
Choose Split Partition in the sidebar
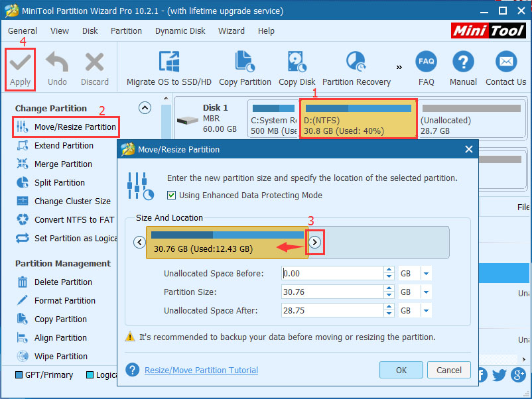point(51,183)
